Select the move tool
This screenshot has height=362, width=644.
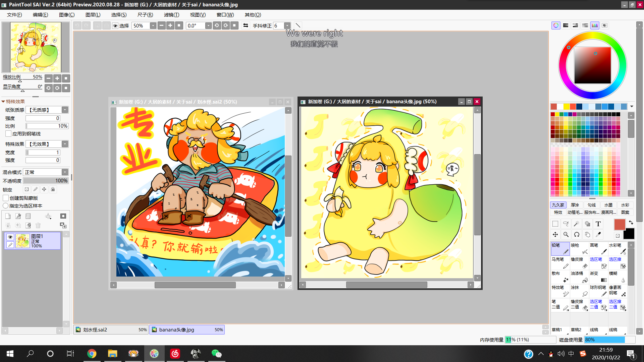[x=555, y=235]
